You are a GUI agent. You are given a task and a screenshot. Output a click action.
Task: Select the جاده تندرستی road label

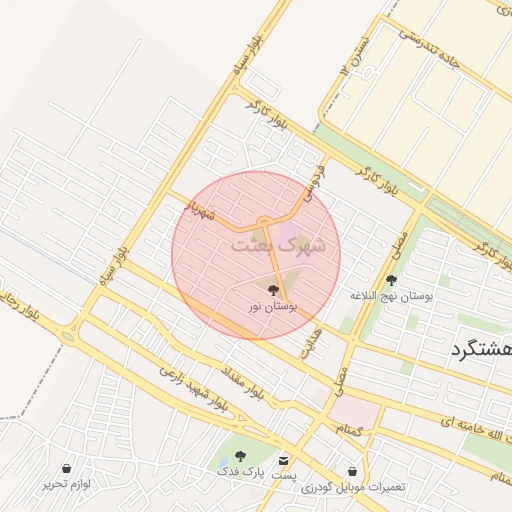point(429,49)
